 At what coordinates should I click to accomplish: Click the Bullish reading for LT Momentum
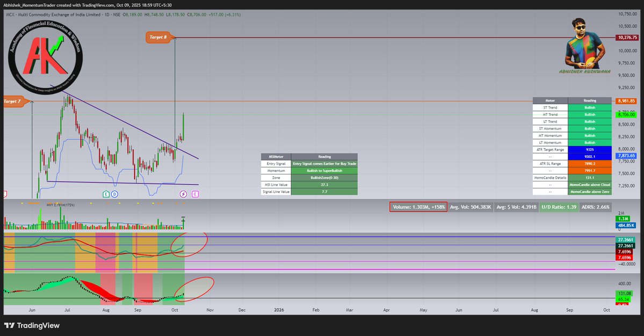(590, 143)
